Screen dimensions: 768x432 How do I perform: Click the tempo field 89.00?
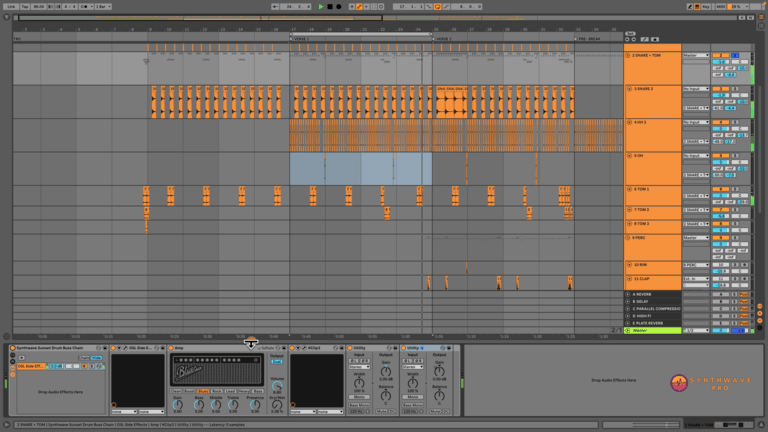click(39, 7)
